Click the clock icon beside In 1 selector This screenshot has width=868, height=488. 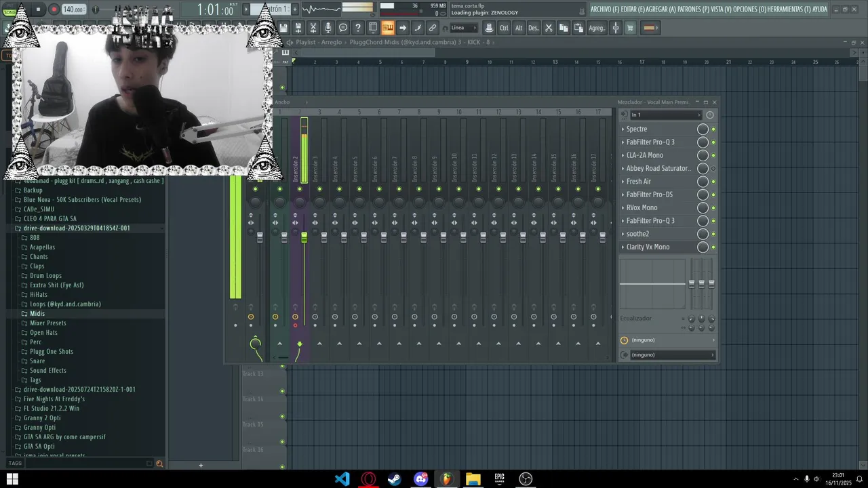pyautogui.click(x=710, y=115)
